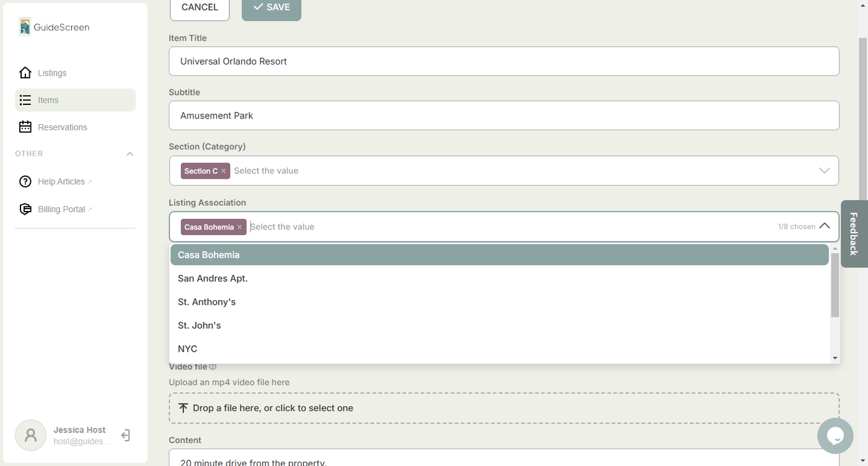Select NYC option
Image resolution: width=868 pixels, height=466 pixels.
click(500, 349)
